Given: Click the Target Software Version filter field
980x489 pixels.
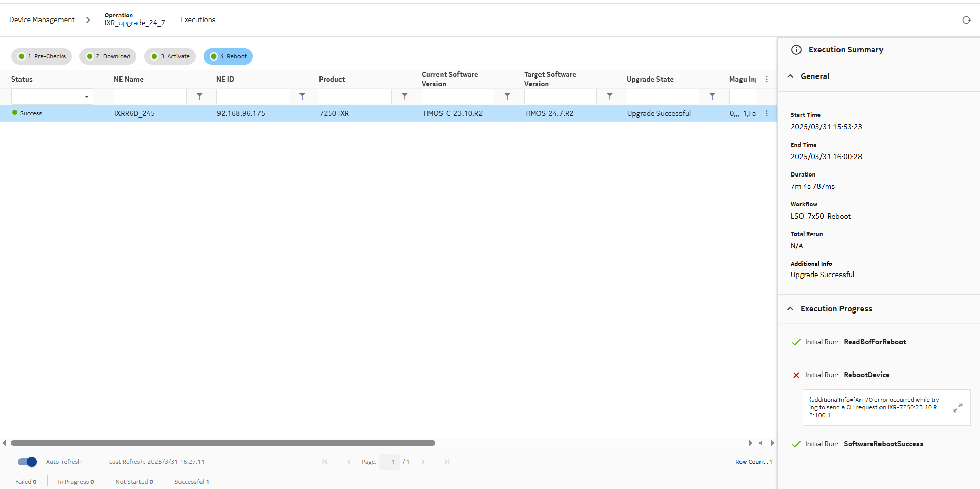Looking at the screenshot, I should coord(560,96).
